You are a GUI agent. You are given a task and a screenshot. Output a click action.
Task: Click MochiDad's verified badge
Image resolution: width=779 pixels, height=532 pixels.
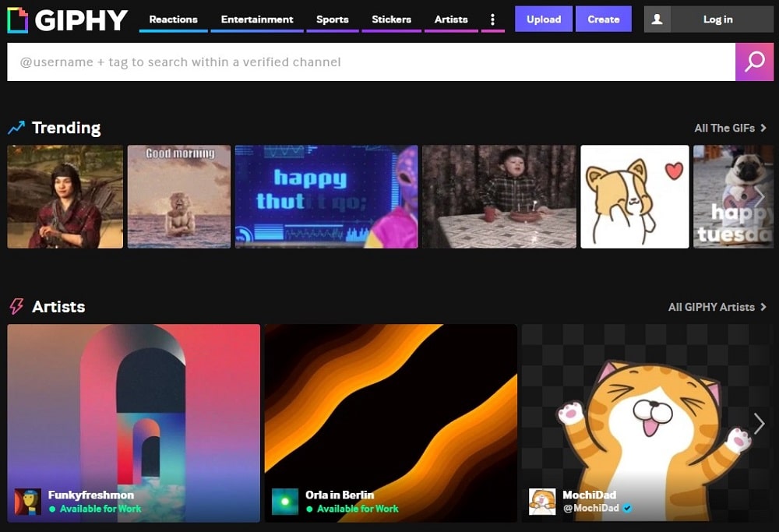point(627,508)
